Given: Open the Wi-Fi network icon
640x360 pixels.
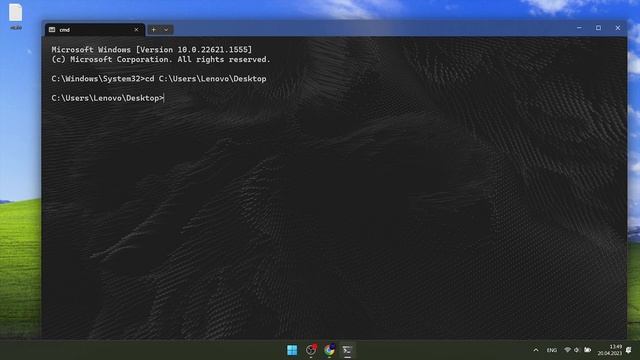Looking at the screenshot, I should coord(567,350).
